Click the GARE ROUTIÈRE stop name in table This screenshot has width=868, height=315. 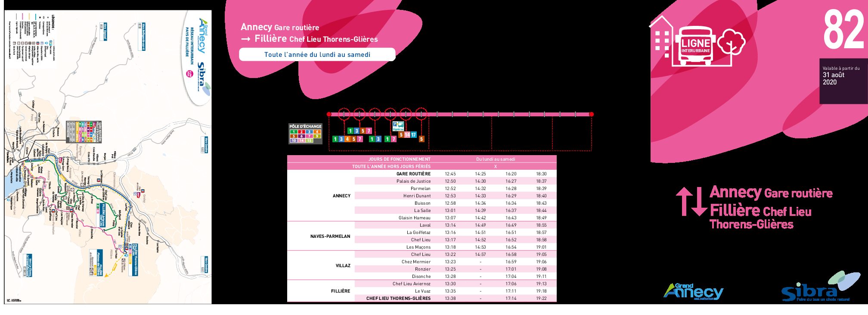[413, 174]
